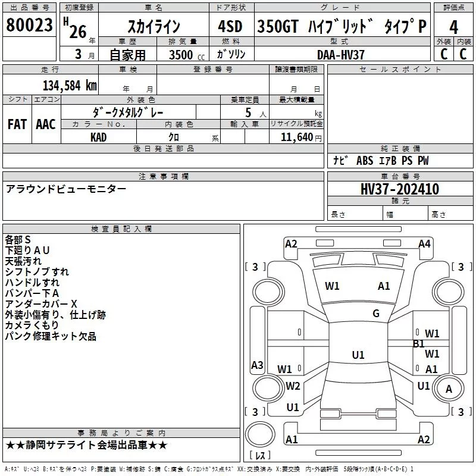476x476 pixels.
Task: Click the exterior grade C under 外装
Action: tap(444, 54)
